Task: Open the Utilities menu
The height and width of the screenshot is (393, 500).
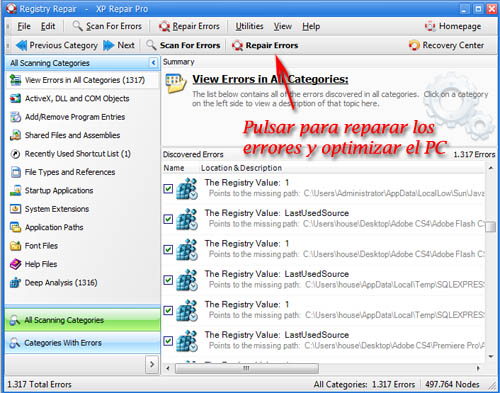Action: click(249, 26)
